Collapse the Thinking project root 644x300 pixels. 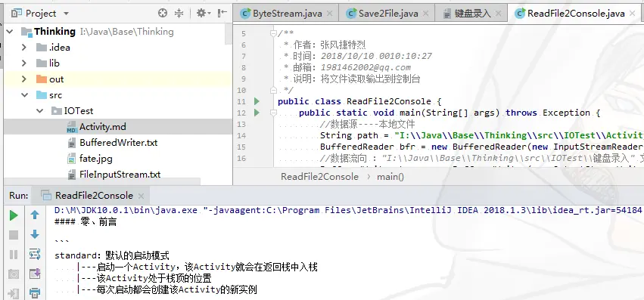[x=10, y=32]
